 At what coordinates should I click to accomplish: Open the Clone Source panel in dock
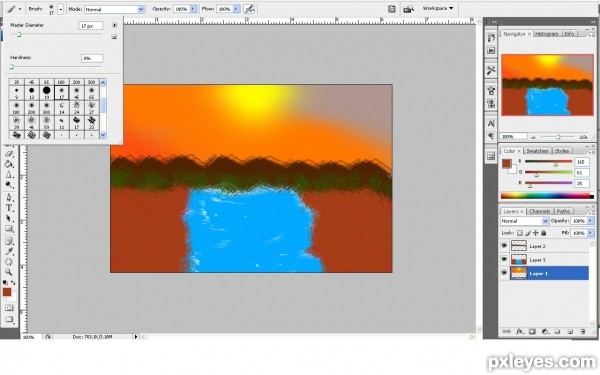tap(491, 103)
